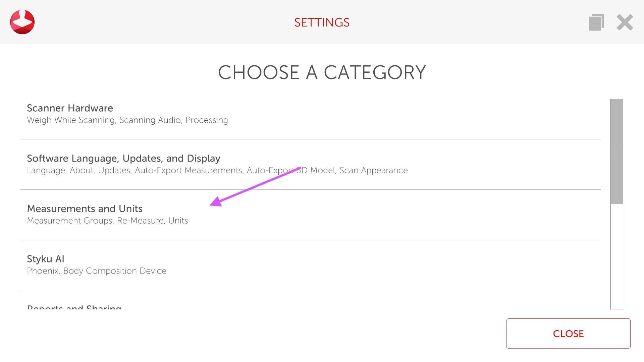Open the partially visible Reports and Sharing
The height and width of the screenshot is (362, 644).
[x=74, y=306]
